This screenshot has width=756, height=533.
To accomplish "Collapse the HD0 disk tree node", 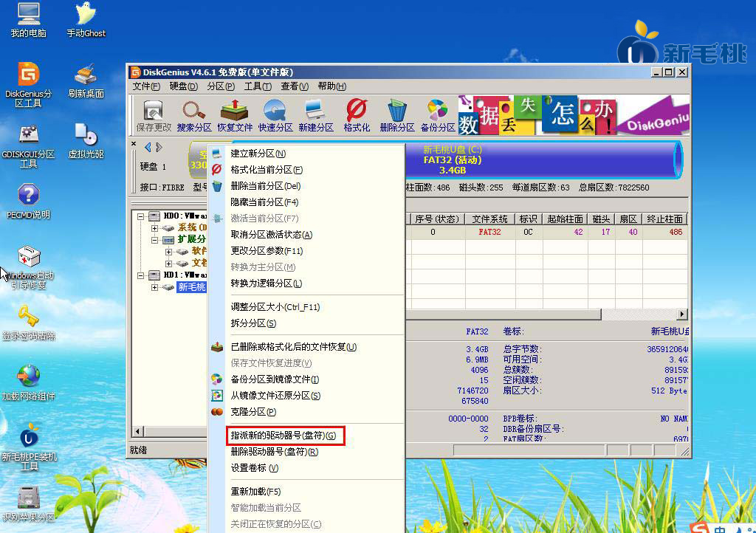I will click(x=141, y=216).
